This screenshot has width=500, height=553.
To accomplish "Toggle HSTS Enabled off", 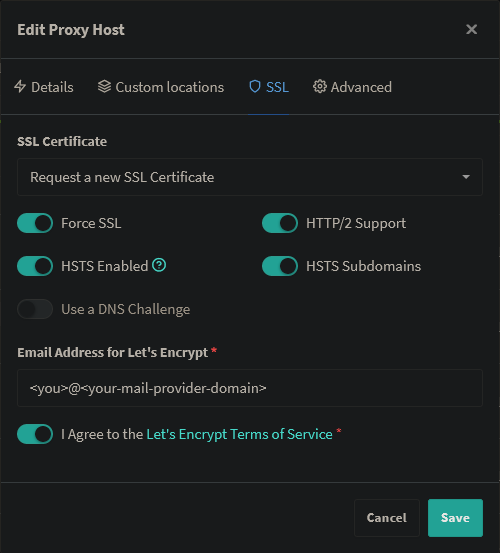I will click(x=35, y=266).
